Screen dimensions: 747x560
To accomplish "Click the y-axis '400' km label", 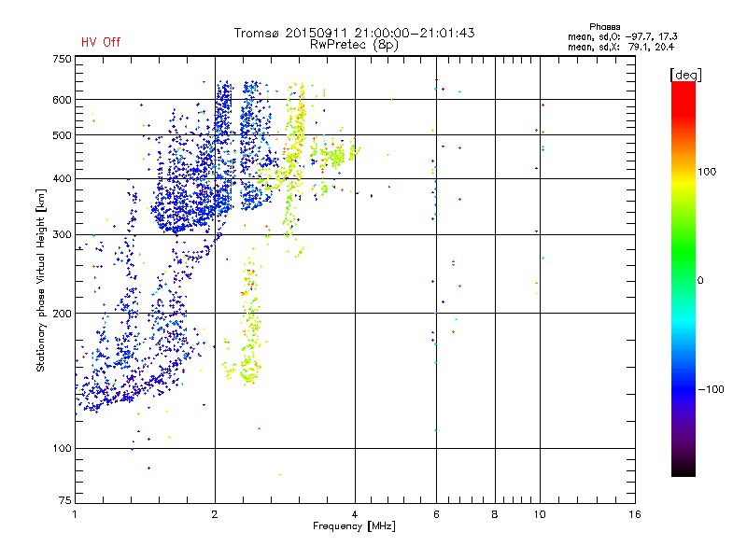I will 62,179.
